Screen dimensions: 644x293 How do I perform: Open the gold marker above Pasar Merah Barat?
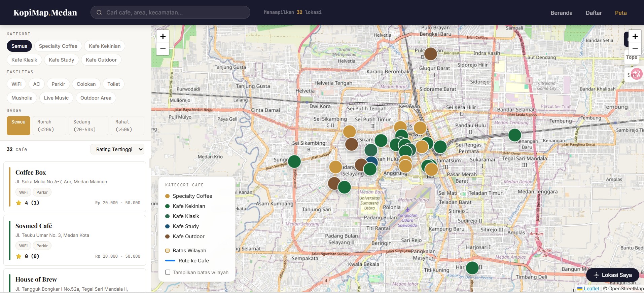[x=432, y=170]
